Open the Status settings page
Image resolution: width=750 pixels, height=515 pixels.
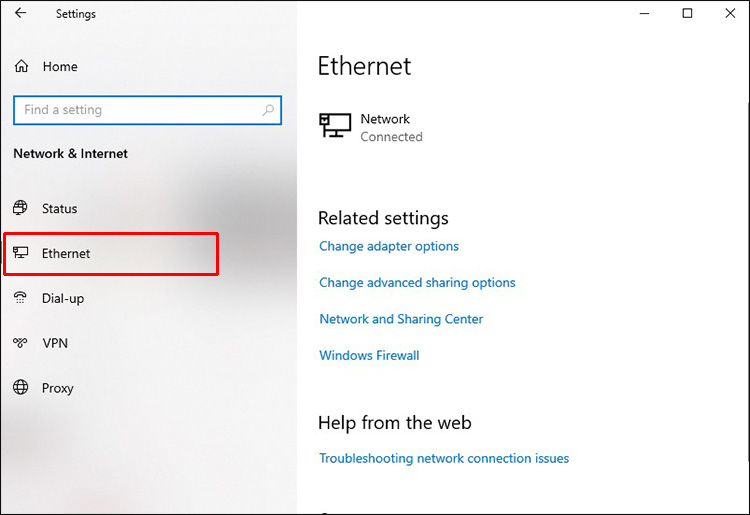click(x=59, y=209)
